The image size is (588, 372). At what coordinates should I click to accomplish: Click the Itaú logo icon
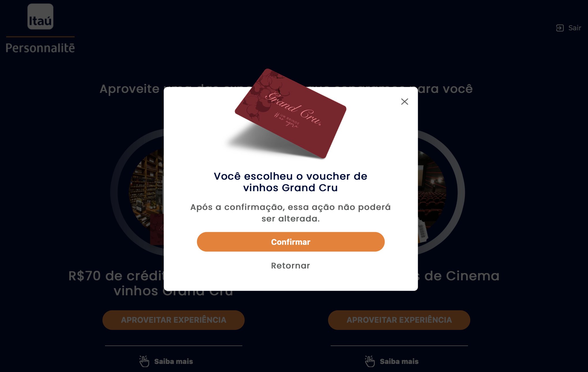pos(40,16)
